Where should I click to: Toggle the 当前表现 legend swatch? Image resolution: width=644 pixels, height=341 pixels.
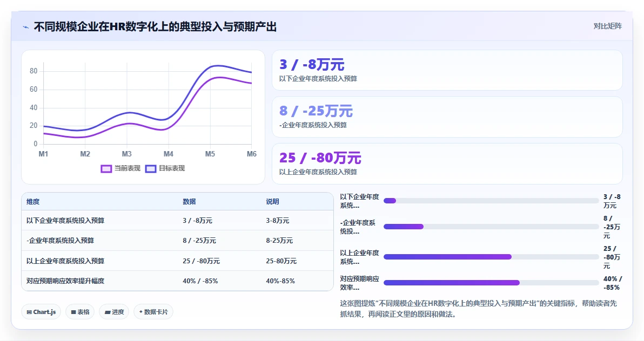[x=106, y=169]
